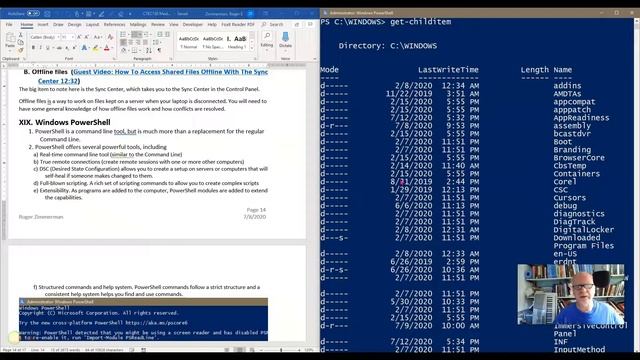Apply the red font color
The width and height of the screenshot is (640, 360).
pyautogui.click(x=107, y=48)
